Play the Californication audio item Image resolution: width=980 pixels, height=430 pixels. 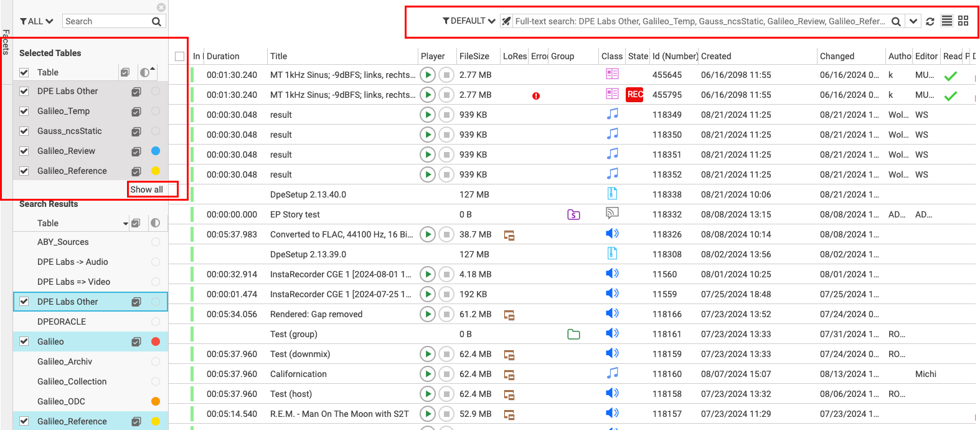coord(427,374)
